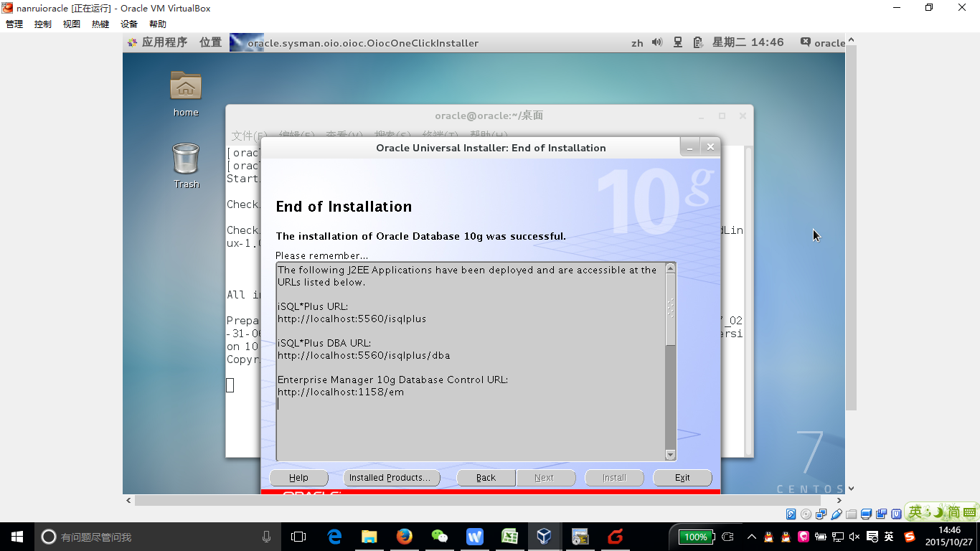The image size is (980, 551).
Task: Click the battery 100% indicator
Action: point(695,537)
